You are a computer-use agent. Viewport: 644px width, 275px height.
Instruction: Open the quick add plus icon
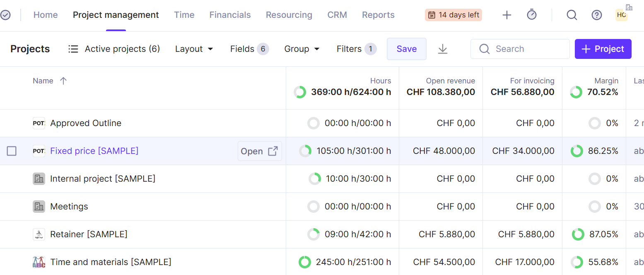(x=507, y=15)
